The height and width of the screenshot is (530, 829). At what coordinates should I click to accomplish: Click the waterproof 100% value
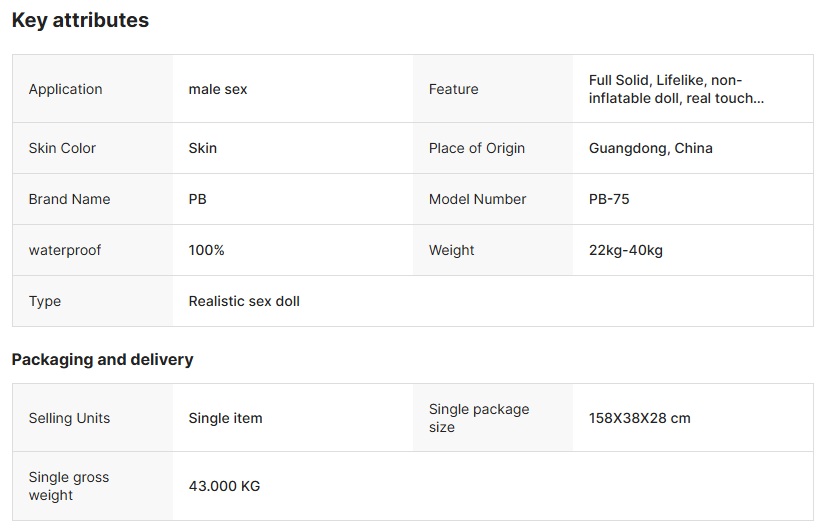(206, 250)
